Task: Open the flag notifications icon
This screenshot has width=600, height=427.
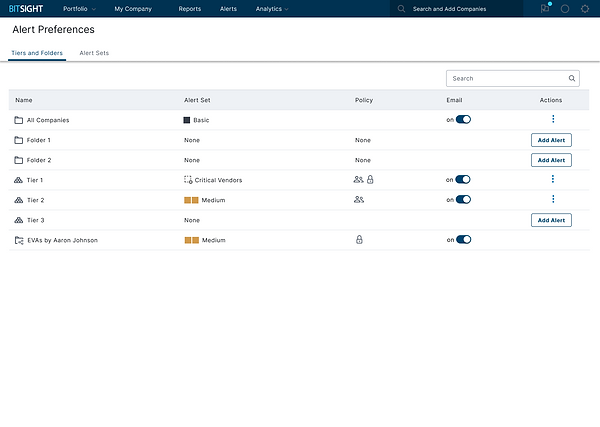Action: [545, 8]
